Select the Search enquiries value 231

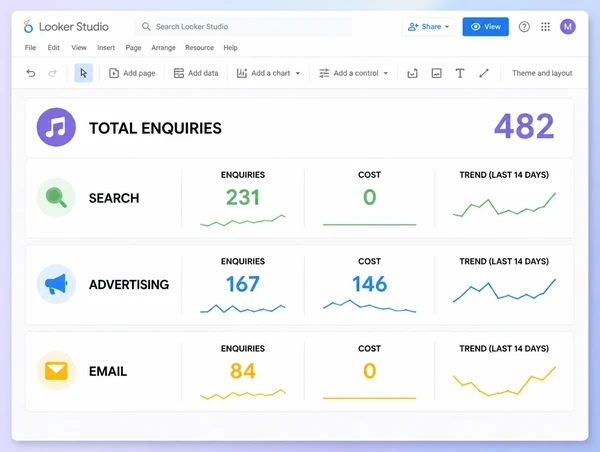click(243, 197)
